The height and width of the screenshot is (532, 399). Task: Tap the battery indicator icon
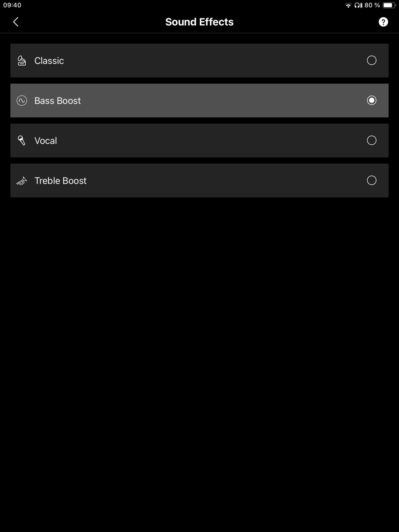(389, 5)
